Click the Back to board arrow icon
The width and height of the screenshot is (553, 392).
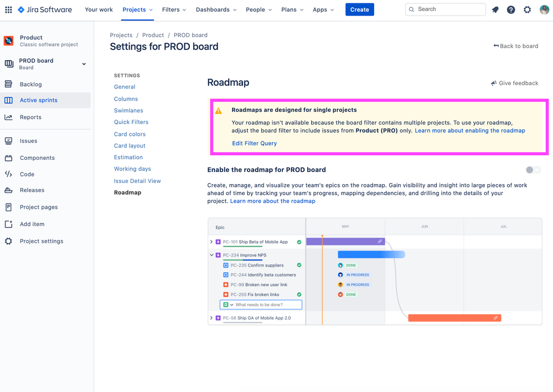[496, 46]
